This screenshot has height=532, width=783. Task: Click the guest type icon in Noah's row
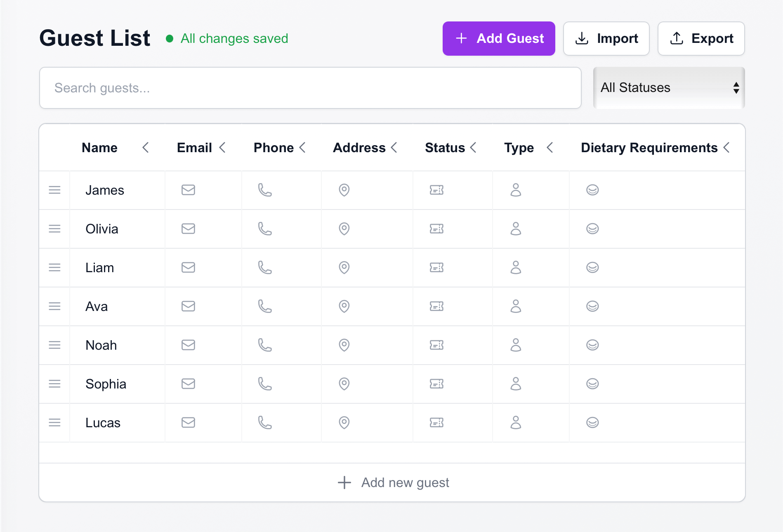(x=516, y=345)
